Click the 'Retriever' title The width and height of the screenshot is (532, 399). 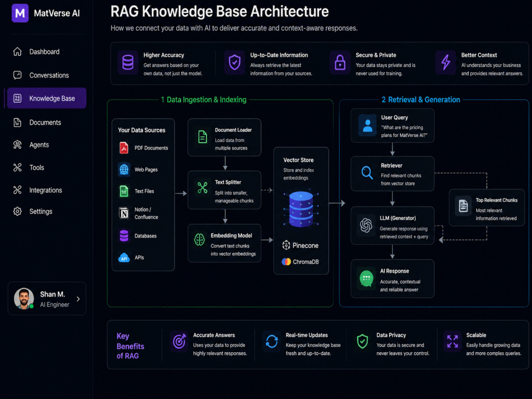(x=392, y=165)
